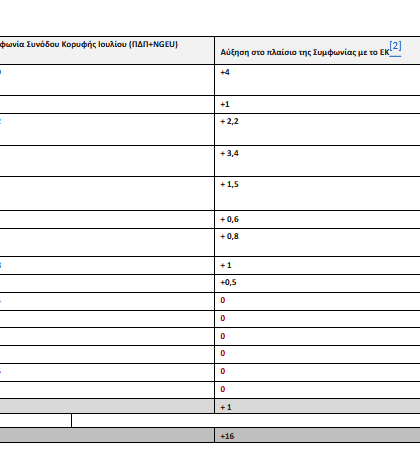
Task: Click the header cell 'Αύξηση στο πλαίσιο της Συμφωνίας με το ΕΚ'
Action: tap(317, 51)
